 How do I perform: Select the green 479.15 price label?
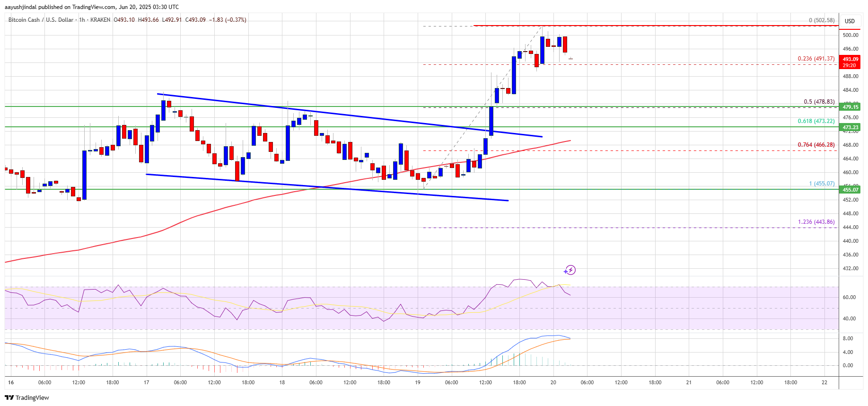(x=850, y=107)
